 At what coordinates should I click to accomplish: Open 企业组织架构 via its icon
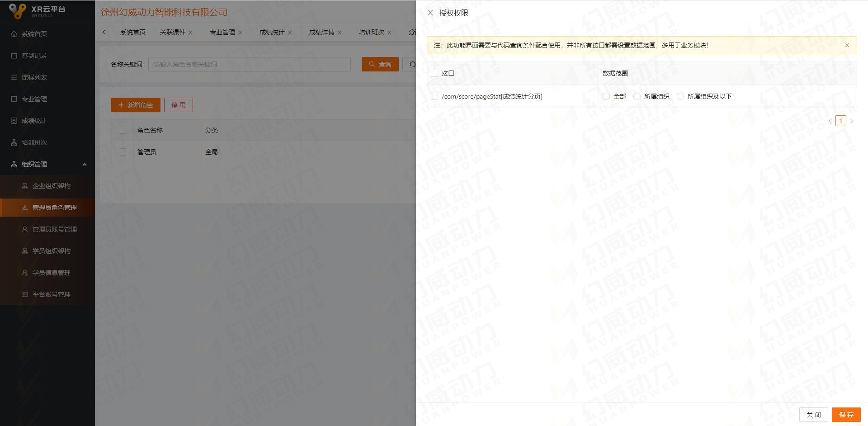(25, 186)
